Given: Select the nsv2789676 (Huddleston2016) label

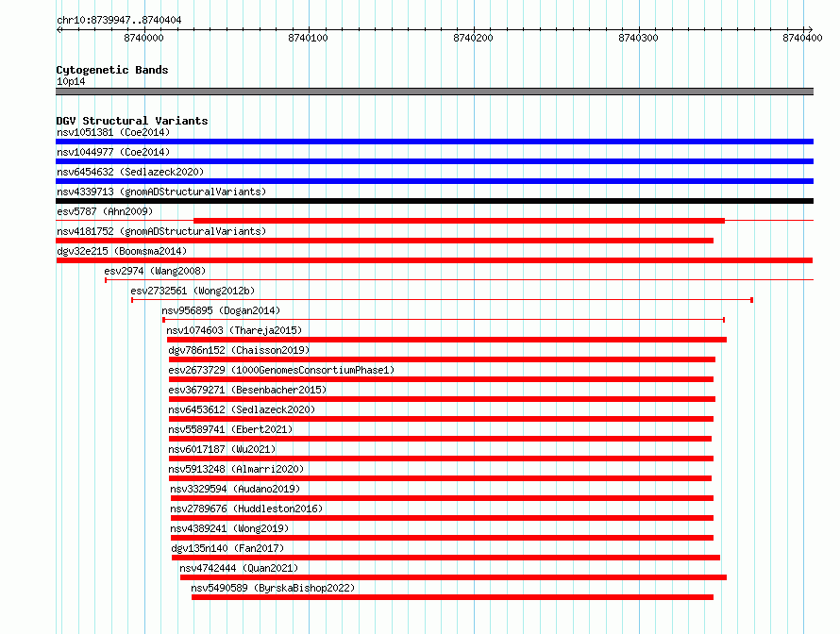Looking at the screenshot, I should (246, 509).
